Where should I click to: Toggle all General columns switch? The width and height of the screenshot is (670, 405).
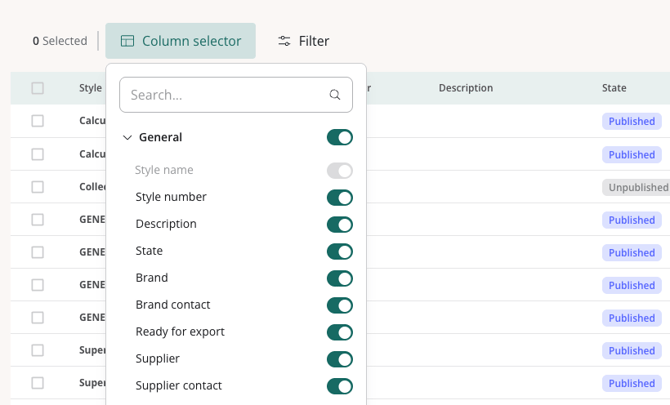pos(339,137)
